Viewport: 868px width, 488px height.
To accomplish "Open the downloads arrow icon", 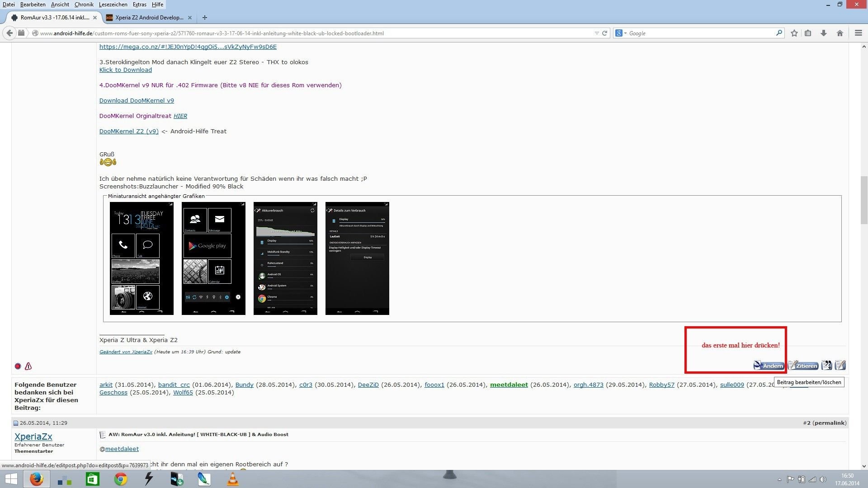I will click(x=824, y=33).
